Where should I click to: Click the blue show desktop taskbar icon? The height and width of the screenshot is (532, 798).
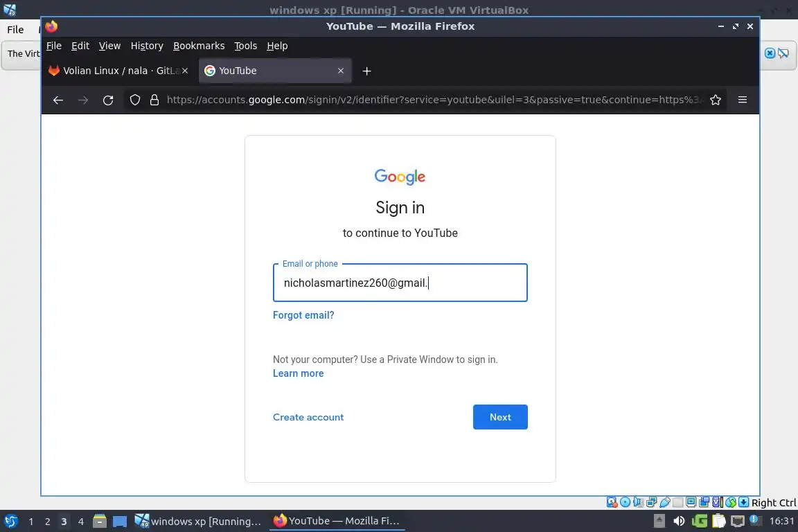(x=120, y=522)
